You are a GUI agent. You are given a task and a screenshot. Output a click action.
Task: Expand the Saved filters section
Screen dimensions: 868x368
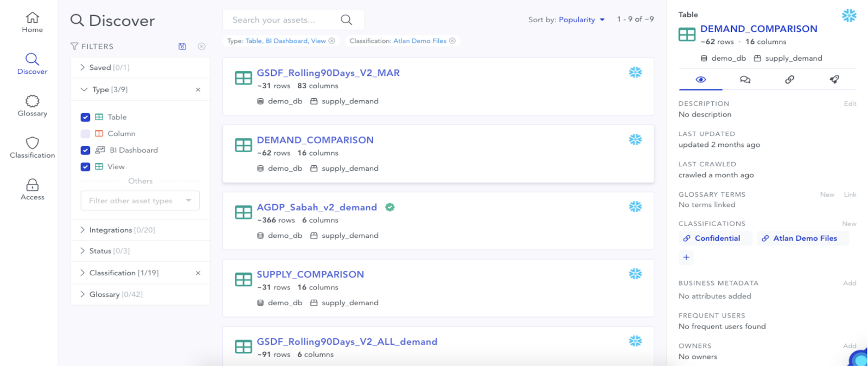point(140,68)
